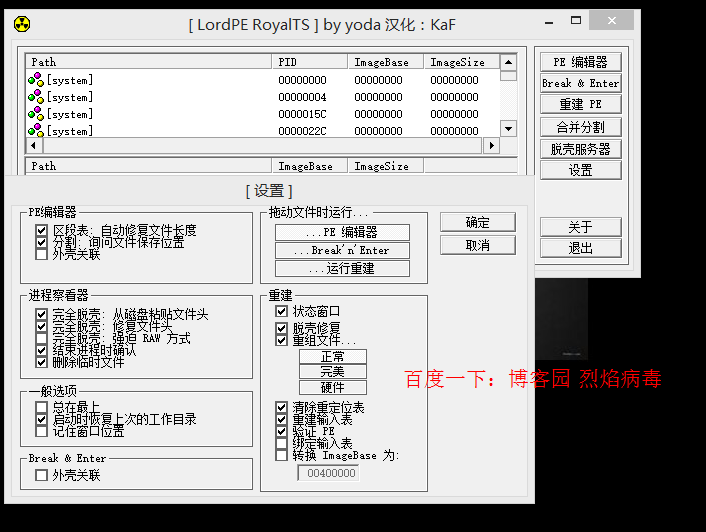
Task: Toggle 重建输入表 checkbox
Action: (281, 419)
